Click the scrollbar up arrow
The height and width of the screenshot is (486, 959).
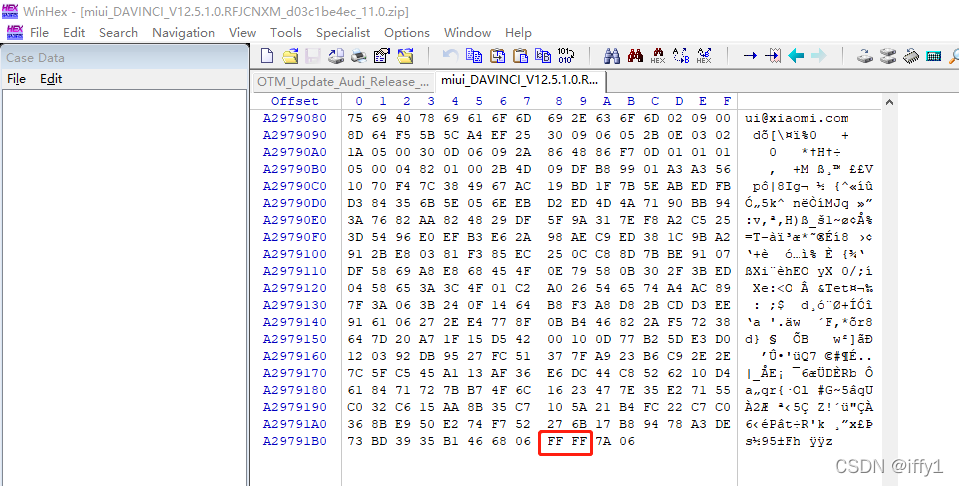click(889, 102)
